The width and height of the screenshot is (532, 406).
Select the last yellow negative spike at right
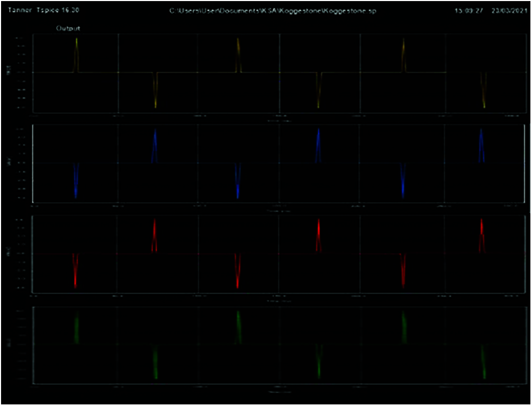(483, 90)
